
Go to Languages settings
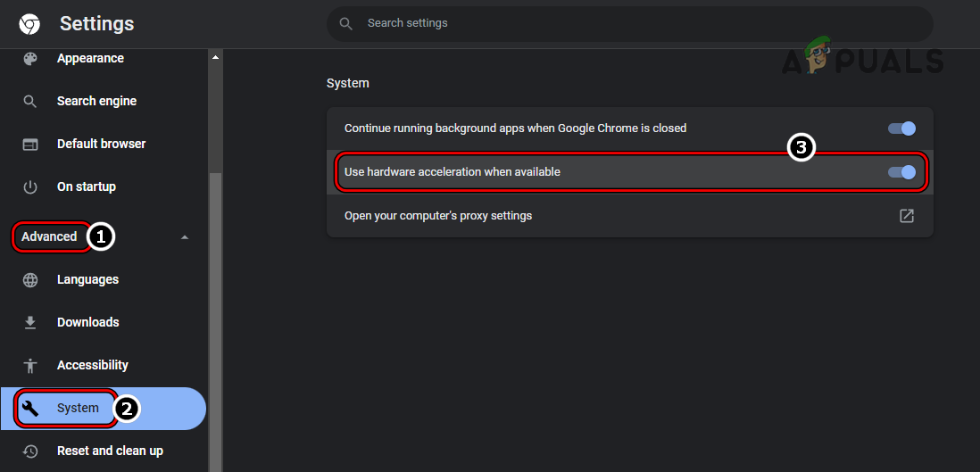tap(87, 279)
